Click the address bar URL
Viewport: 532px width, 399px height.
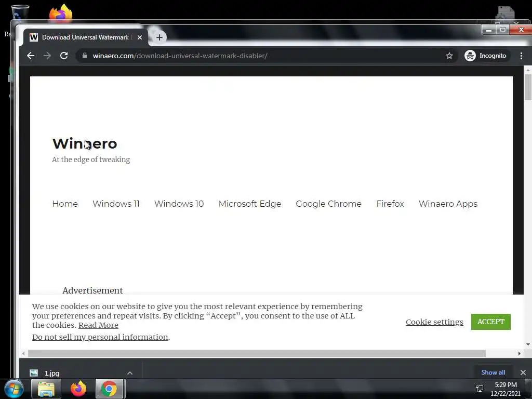(x=180, y=56)
